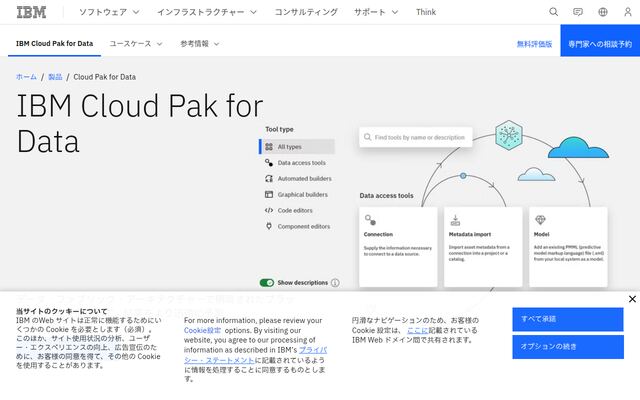Expand the サポート menu
This screenshot has height=400, width=640.
pos(376,12)
